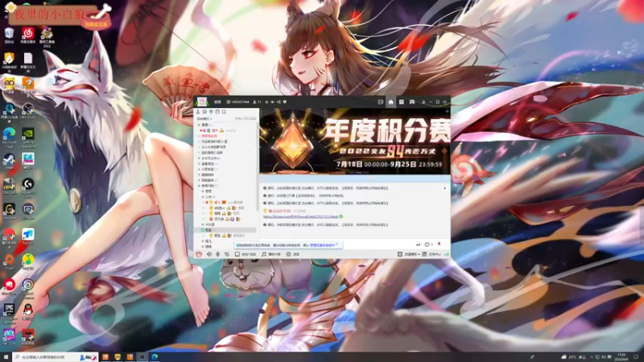Click the search magnifier icon above channel list
The height and width of the screenshot is (362, 644).
[x=225, y=112]
